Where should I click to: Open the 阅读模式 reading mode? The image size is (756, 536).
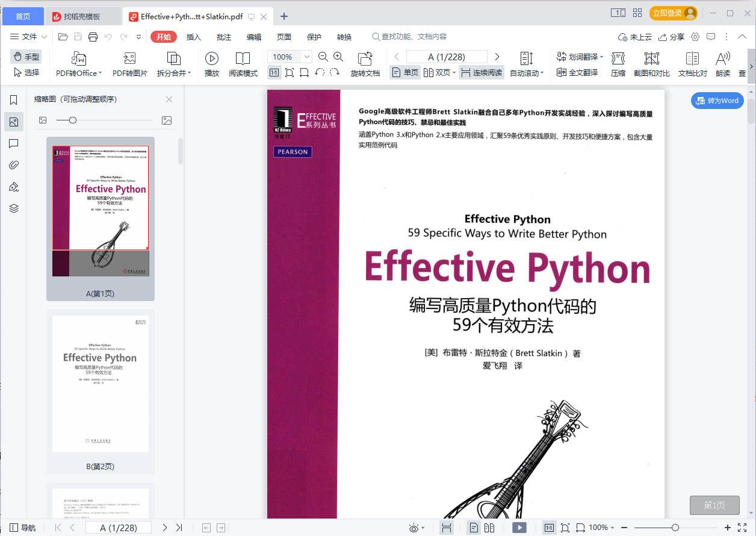click(243, 58)
